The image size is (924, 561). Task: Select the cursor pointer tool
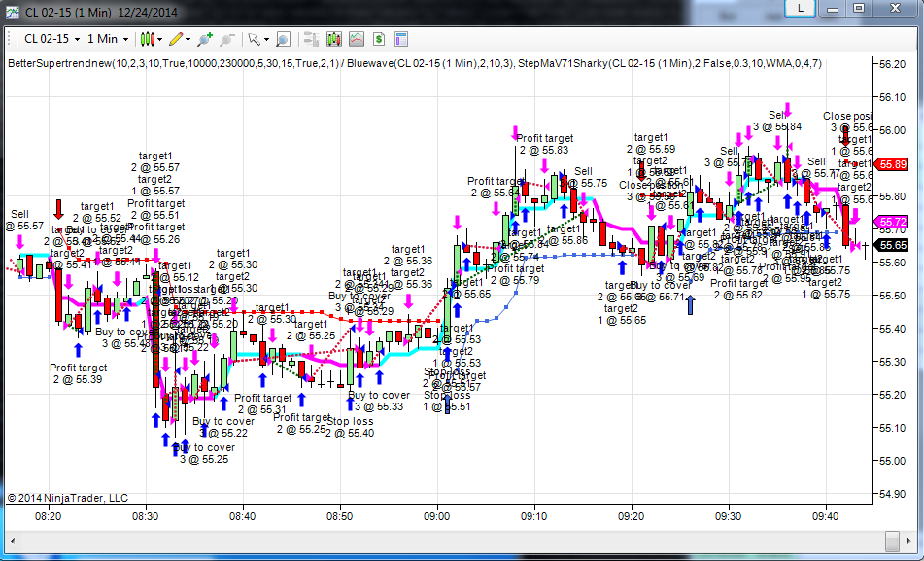(x=254, y=39)
